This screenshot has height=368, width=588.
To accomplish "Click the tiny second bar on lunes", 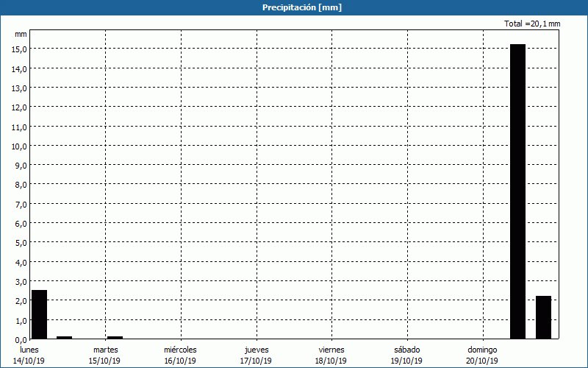I will 65,338.
